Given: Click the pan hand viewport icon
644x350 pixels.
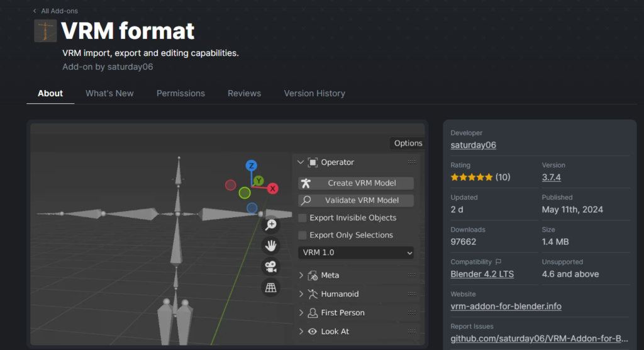Looking at the screenshot, I should click(270, 246).
